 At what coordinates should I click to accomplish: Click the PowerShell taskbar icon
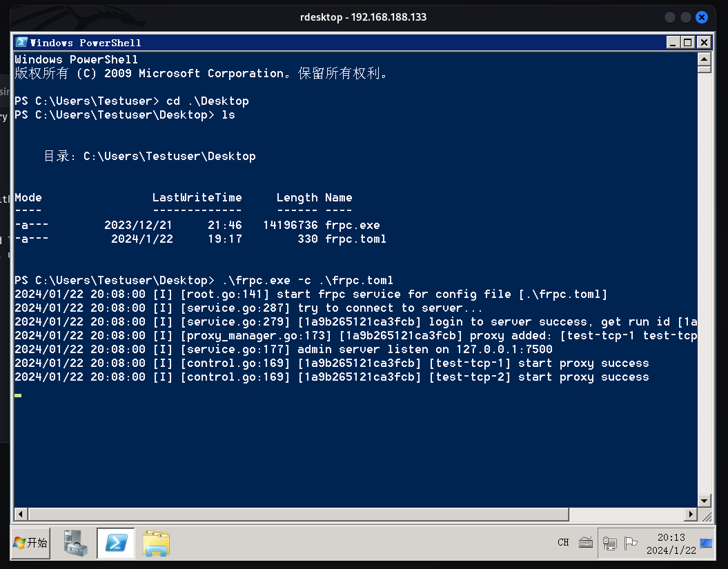tap(115, 543)
